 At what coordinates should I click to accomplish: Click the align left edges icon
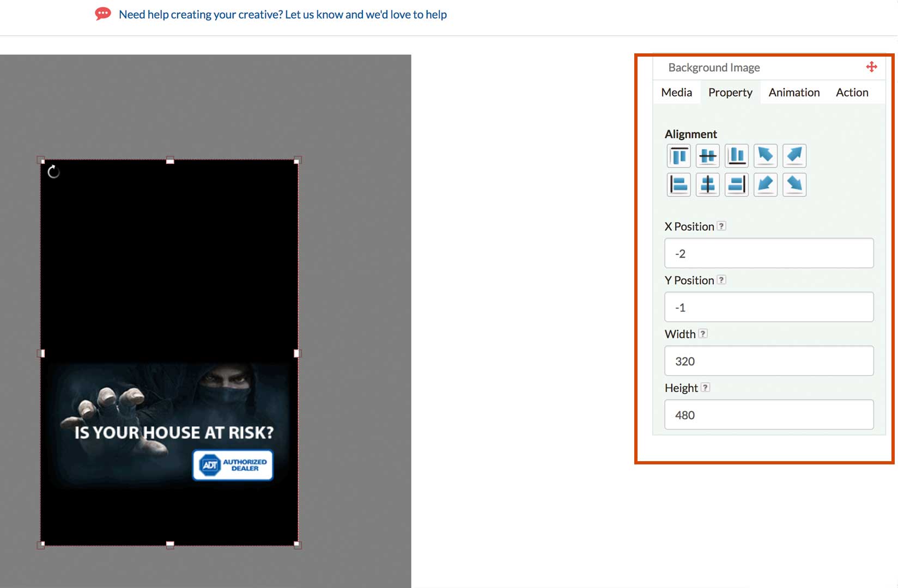[x=678, y=185]
